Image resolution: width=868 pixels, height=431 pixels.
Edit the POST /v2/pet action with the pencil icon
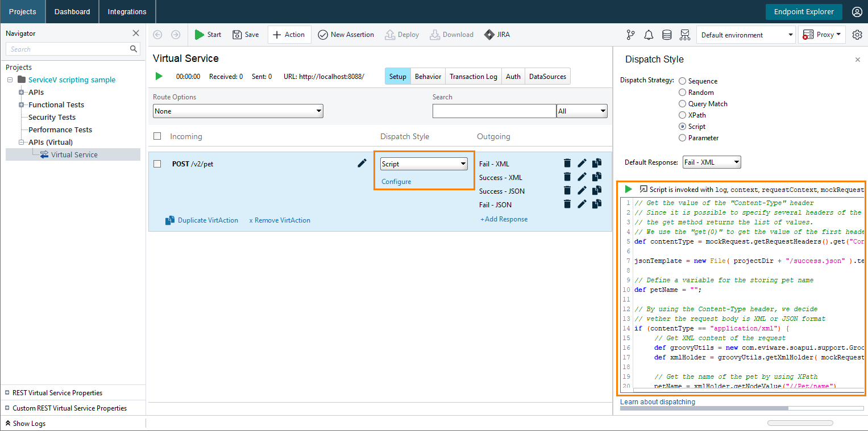[362, 163]
